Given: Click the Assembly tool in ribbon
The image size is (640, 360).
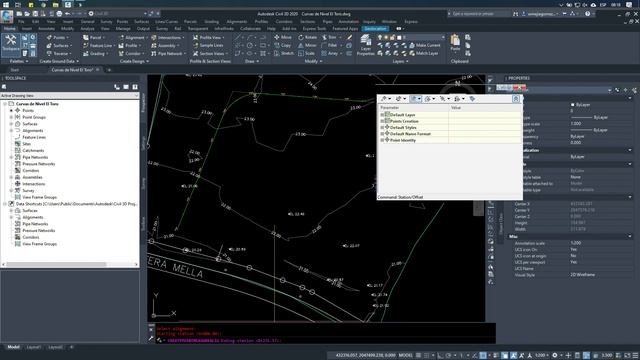Looking at the screenshot, I should [165, 45].
